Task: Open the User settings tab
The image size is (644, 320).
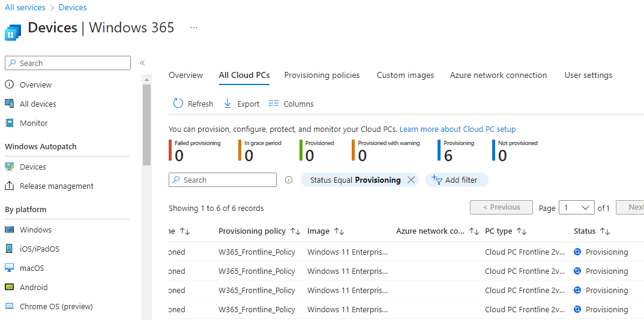Action: coord(588,75)
